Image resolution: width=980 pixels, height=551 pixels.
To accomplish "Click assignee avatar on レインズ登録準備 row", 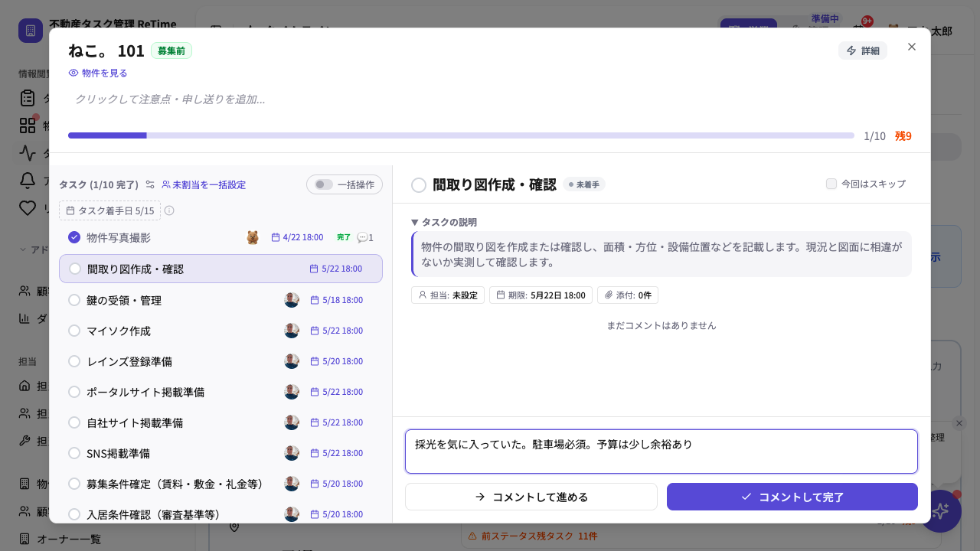I will click(x=292, y=361).
